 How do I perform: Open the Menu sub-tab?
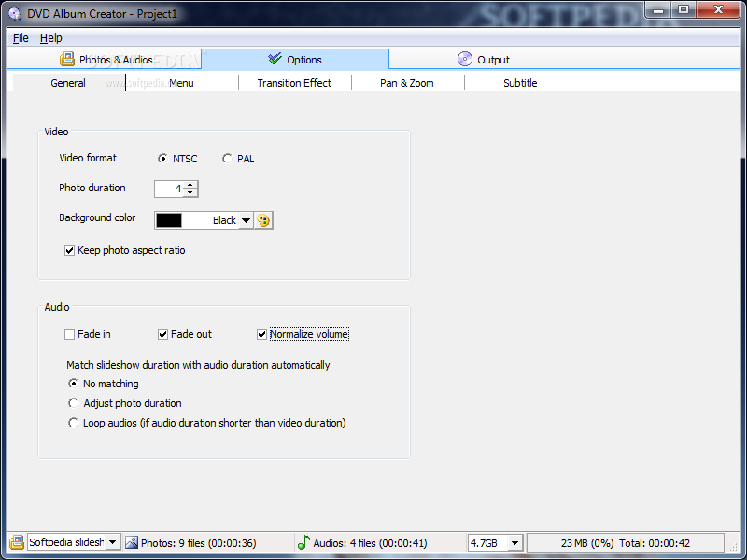tap(181, 83)
